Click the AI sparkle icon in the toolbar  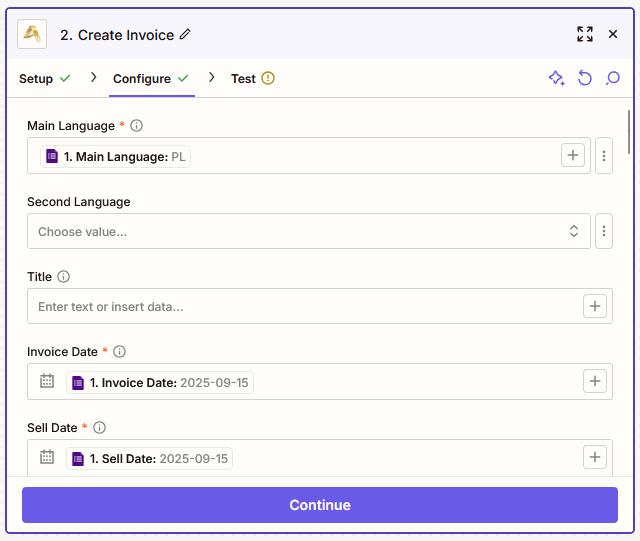click(556, 78)
